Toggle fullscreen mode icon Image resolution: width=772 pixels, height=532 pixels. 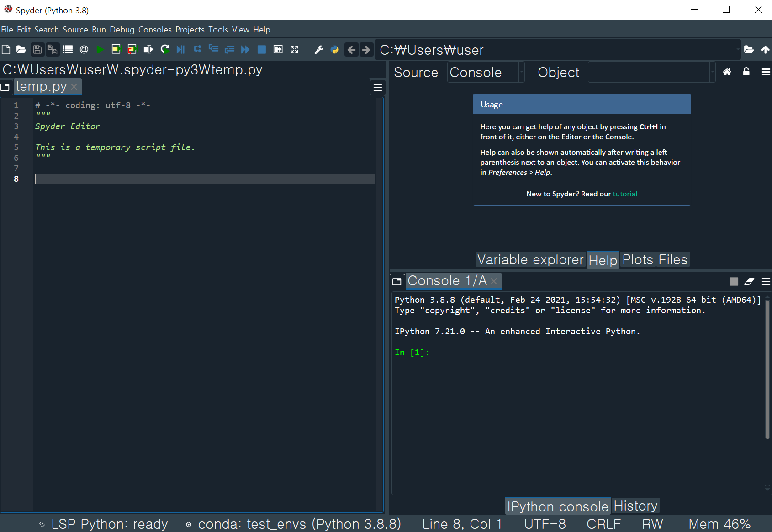294,49
